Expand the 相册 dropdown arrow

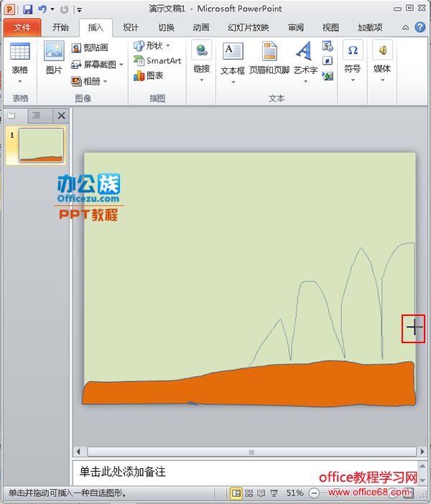click(105, 81)
